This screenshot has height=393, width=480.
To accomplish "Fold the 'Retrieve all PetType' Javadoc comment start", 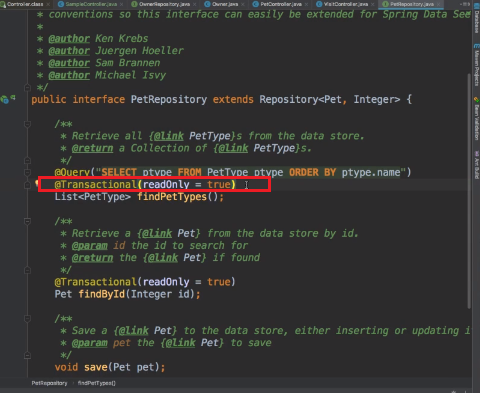I will click(x=28, y=124).
